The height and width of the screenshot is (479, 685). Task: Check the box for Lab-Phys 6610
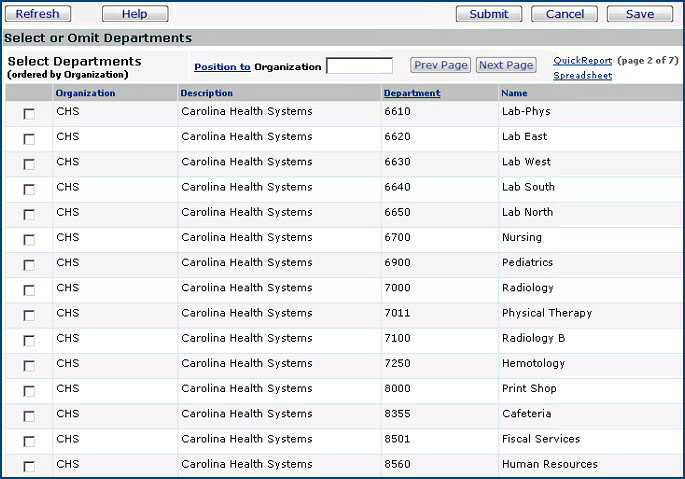(29, 114)
